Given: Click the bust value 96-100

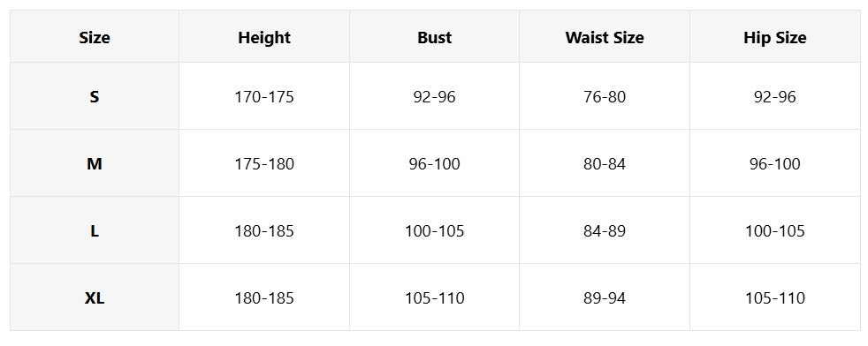Looking at the screenshot, I should [435, 163].
